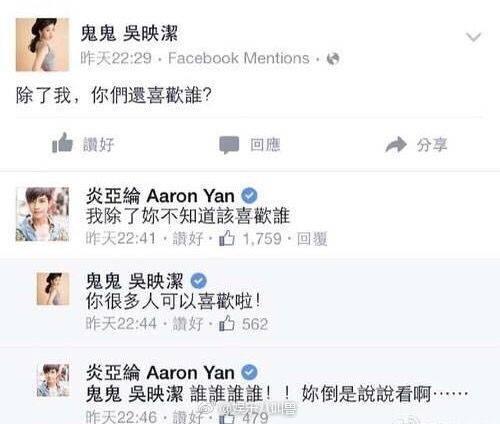Click the verified badge on 鬼鬼 吳映潔's reply

pos(199,281)
